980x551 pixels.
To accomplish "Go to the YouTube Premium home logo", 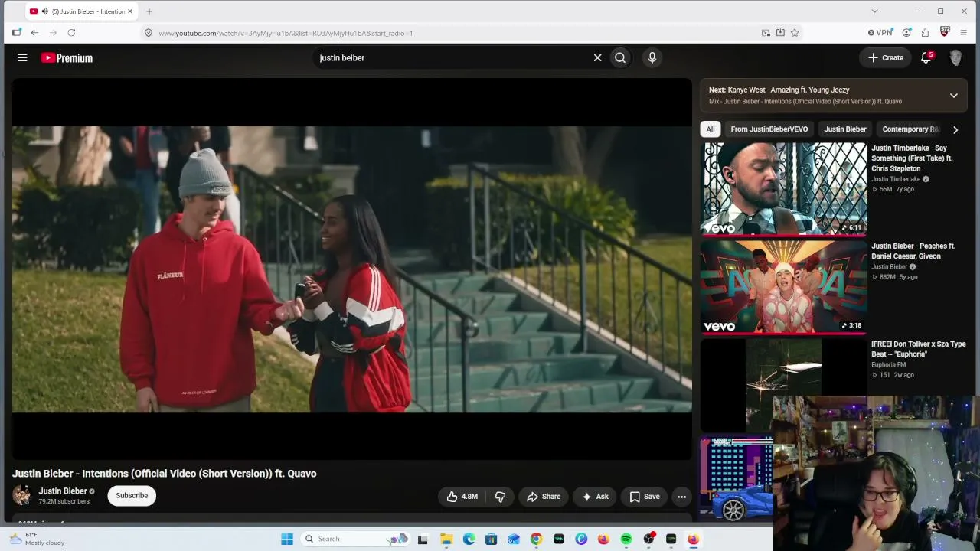I will (67, 57).
